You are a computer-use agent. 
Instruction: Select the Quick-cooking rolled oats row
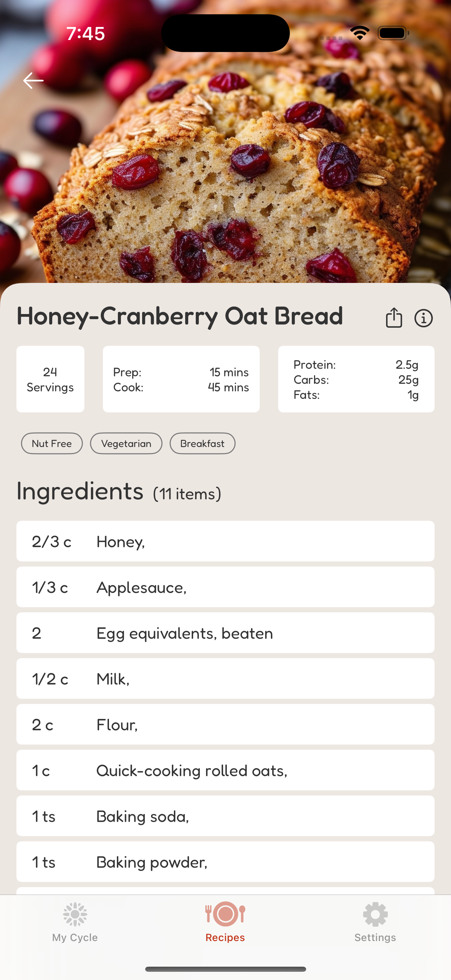(x=225, y=770)
